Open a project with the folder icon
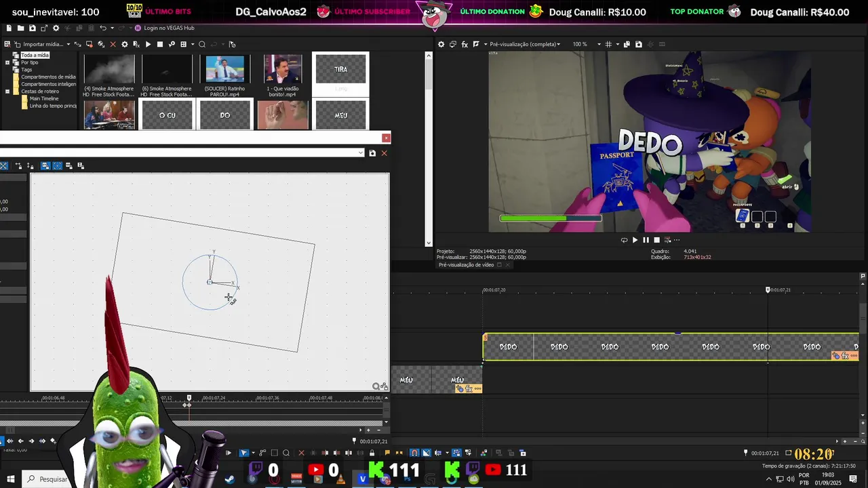The height and width of the screenshot is (488, 868). pyautogui.click(x=20, y=28)
